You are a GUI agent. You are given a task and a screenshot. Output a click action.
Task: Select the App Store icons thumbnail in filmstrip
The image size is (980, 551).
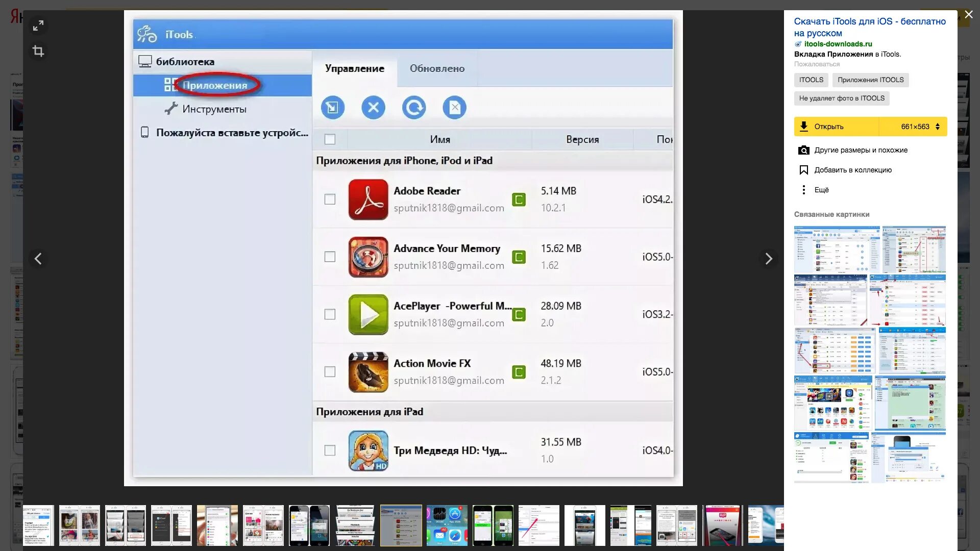[x=447, y=525]
